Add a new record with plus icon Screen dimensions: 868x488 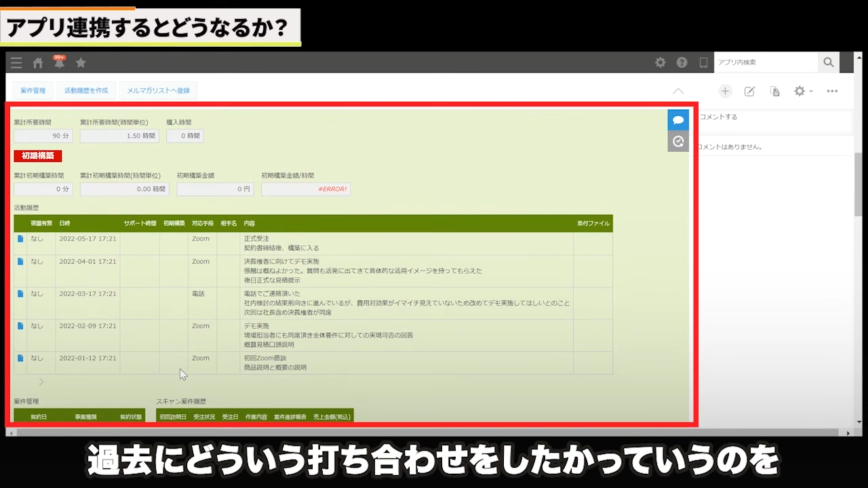tap(725, 91)
